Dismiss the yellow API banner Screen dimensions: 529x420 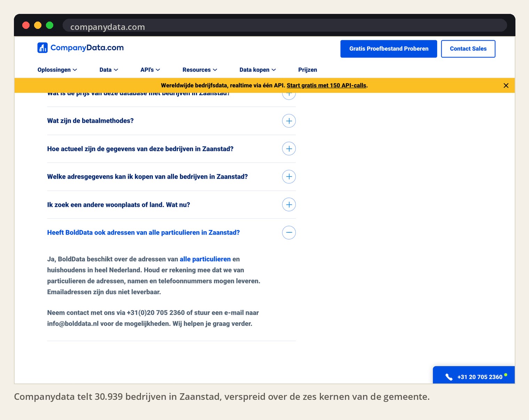click(x=506, y=86)
